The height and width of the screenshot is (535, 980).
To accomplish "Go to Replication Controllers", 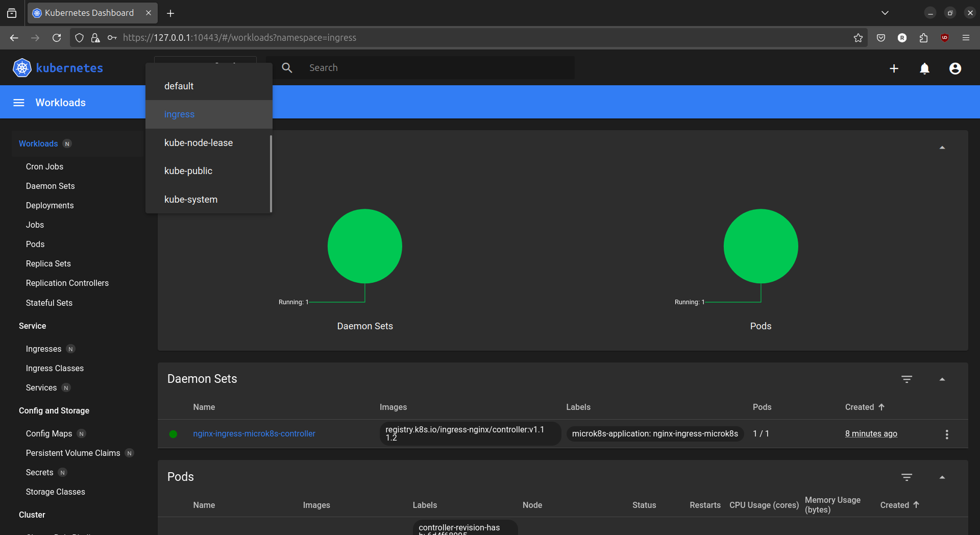I will click(x=67, y=283).
